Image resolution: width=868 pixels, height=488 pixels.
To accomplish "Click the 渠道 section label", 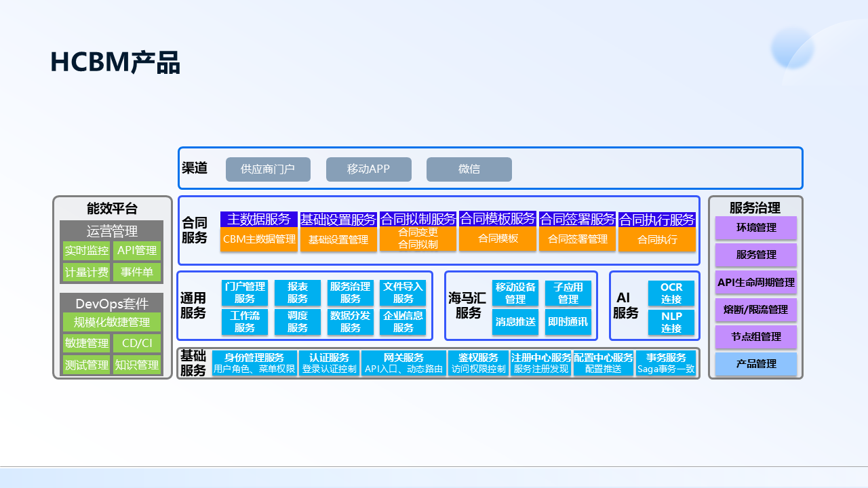I will [195, 168].
